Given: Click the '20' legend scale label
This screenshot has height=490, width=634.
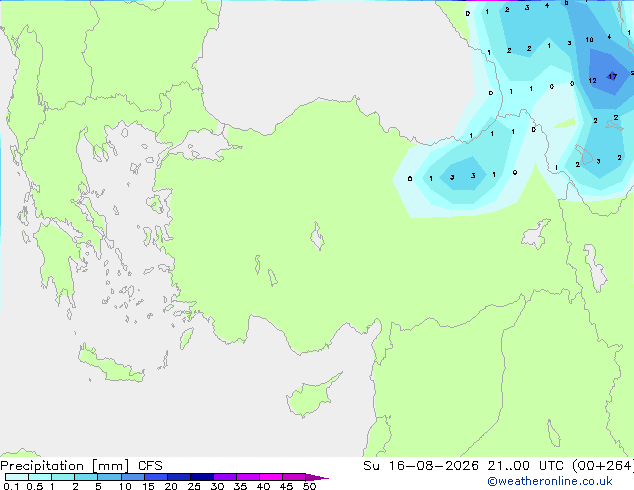Looking at the screenshot, I should tap(171, 486).
